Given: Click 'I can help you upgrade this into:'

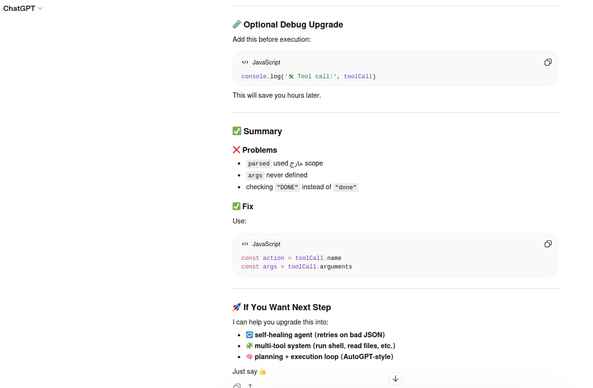Looking at the screenshot, I should click(x=280, y=322).
